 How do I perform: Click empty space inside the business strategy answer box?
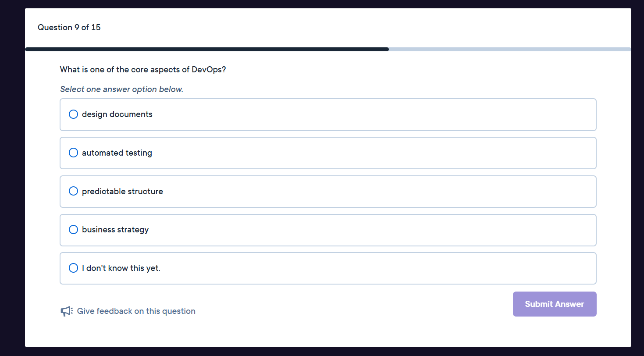click(373, 230)
